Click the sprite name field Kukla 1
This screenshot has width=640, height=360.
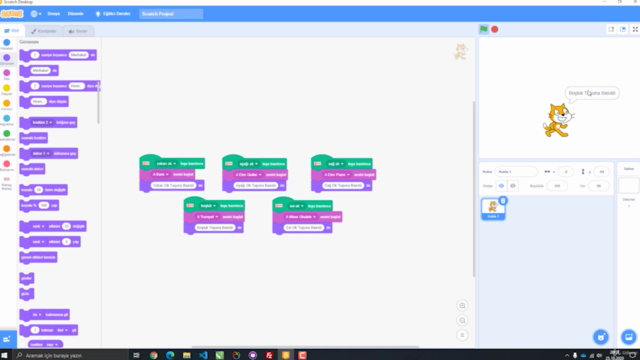516,172
